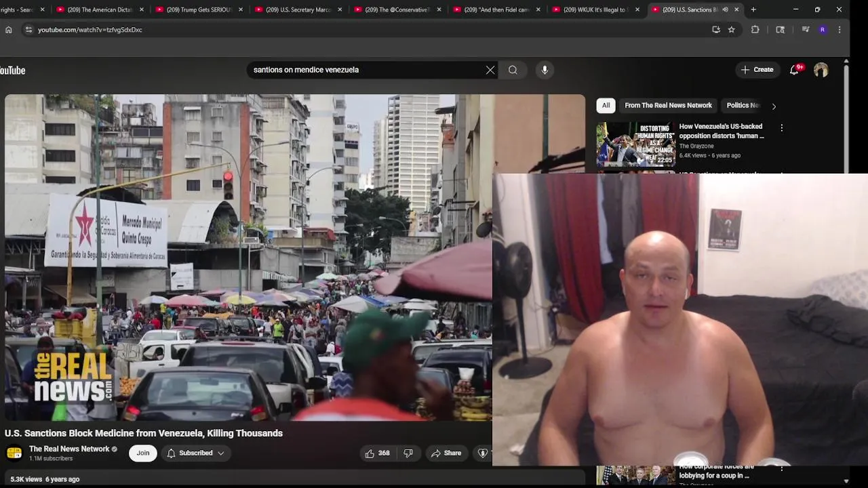The height and width of the screenshot is (488, 868).
Task: View site information icon in address bar
Action: click(28, 30)
